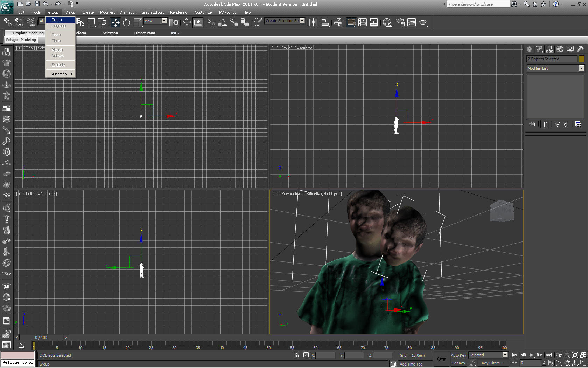588x368 pixels.
Task: Open the Graph Editors menu
Action: 153,12
